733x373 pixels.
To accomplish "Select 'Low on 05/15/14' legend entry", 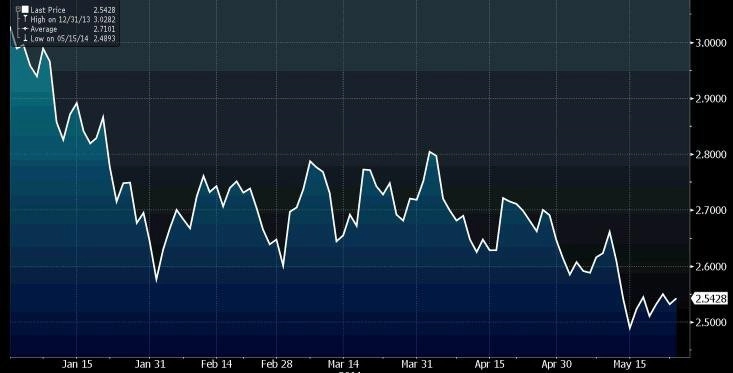I will click(x=59, y=38).
